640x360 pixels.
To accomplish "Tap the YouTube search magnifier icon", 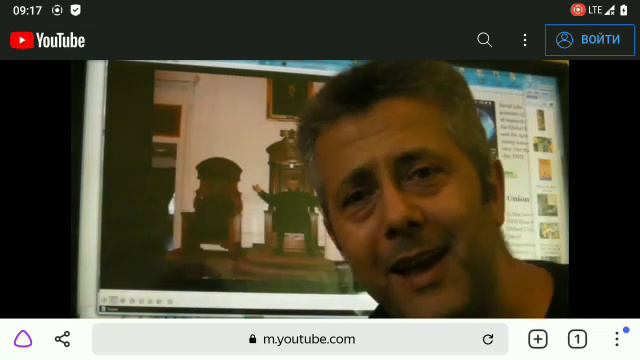I will pos(484,40).
